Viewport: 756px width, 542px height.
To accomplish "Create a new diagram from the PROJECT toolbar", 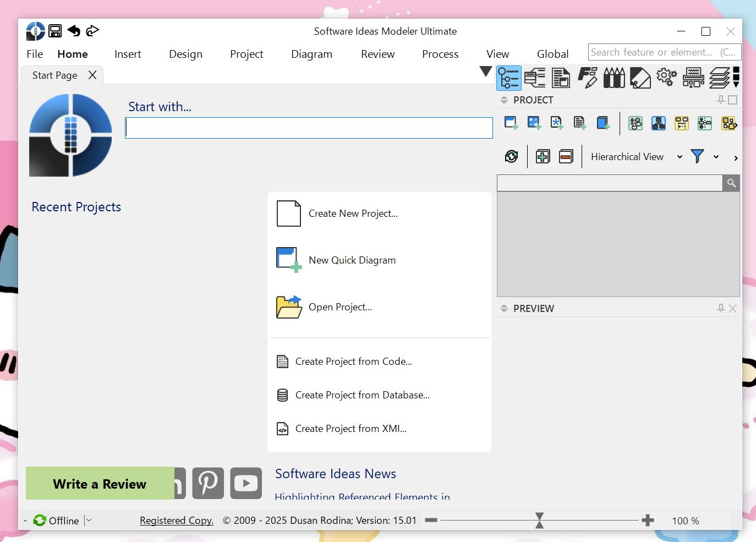I will 510,122.
